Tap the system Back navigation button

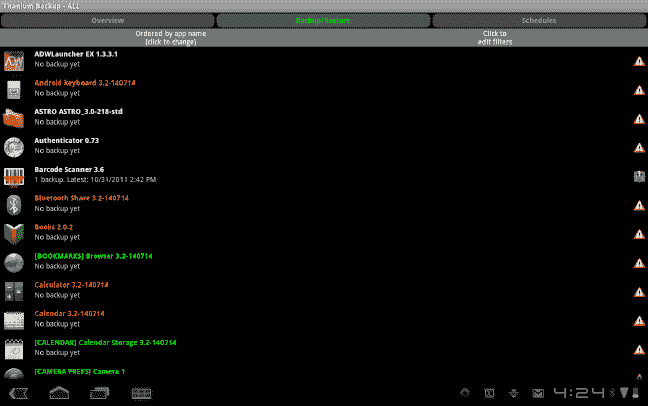19,393
